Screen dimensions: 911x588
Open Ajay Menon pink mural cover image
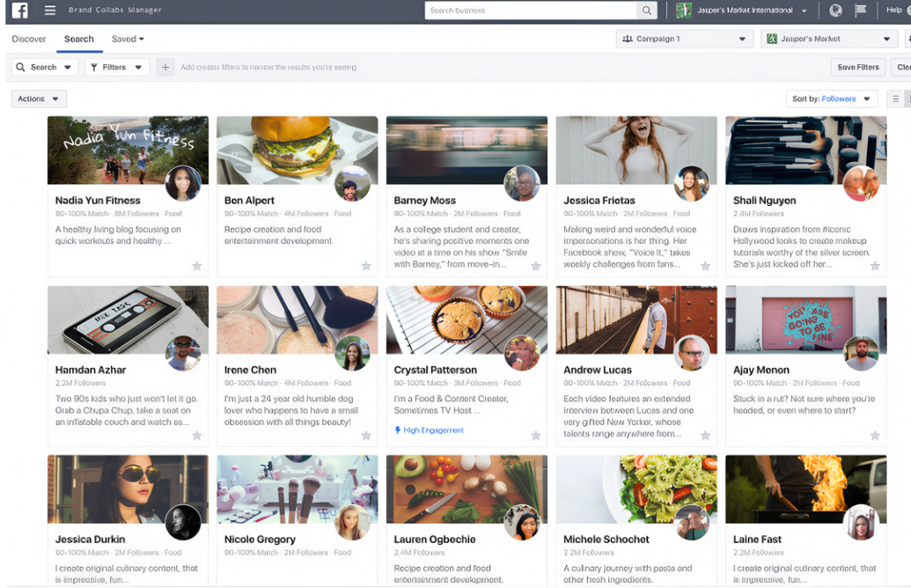point(806,320)
